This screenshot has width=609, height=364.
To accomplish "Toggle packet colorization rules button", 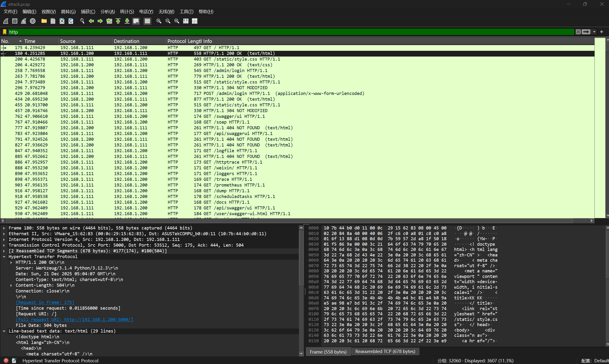I will tap(147, 21).
